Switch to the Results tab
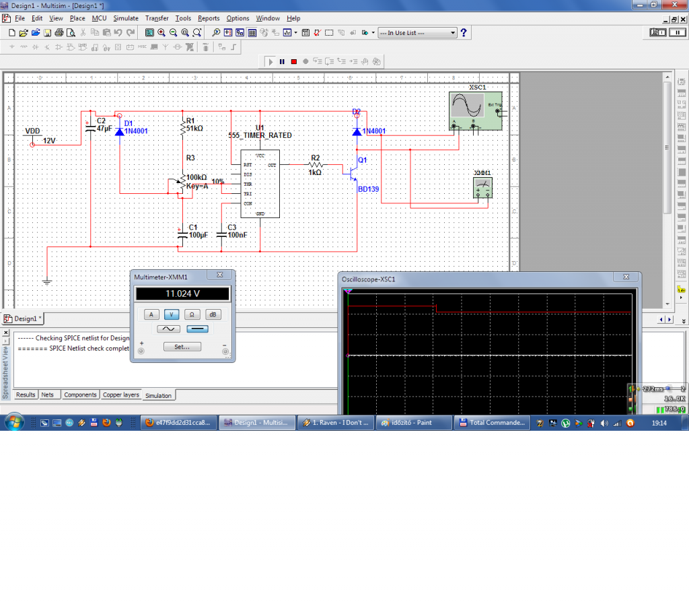Image resolution: width=689 pixels, height=616 pixels. click(26, 395)
